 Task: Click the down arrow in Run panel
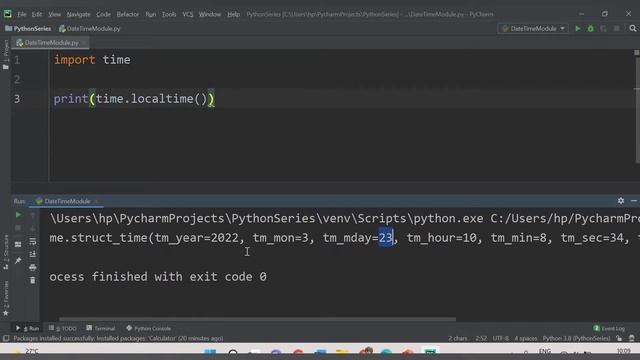click(x=33, y=228)
